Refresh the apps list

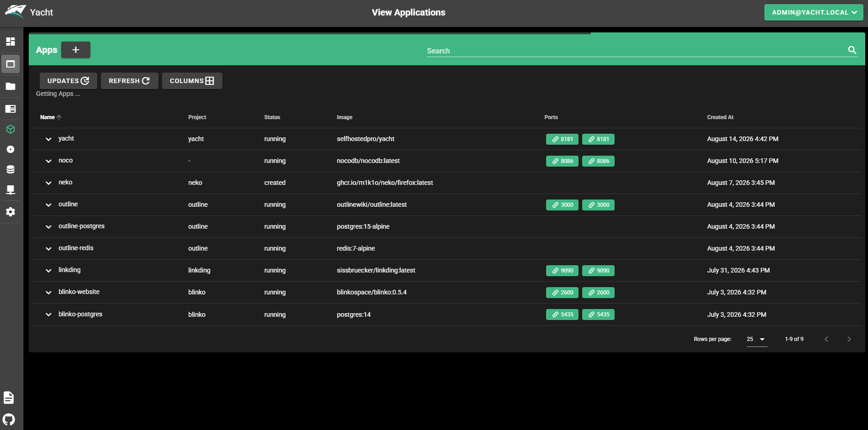click(130, 81)
